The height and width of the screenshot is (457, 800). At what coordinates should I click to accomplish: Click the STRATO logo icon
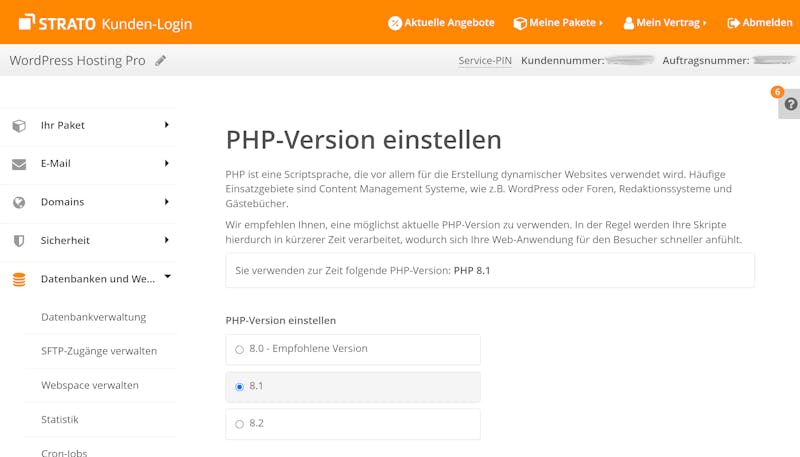[27, 22]
